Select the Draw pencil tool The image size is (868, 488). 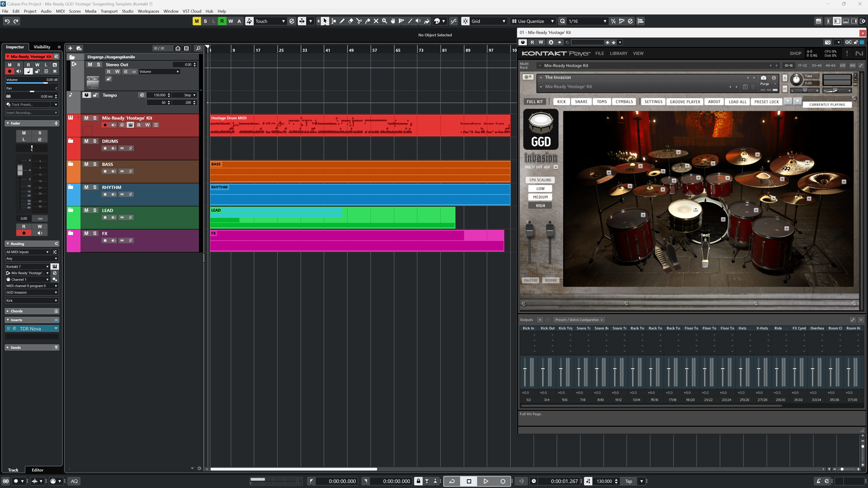coord(342,21)
